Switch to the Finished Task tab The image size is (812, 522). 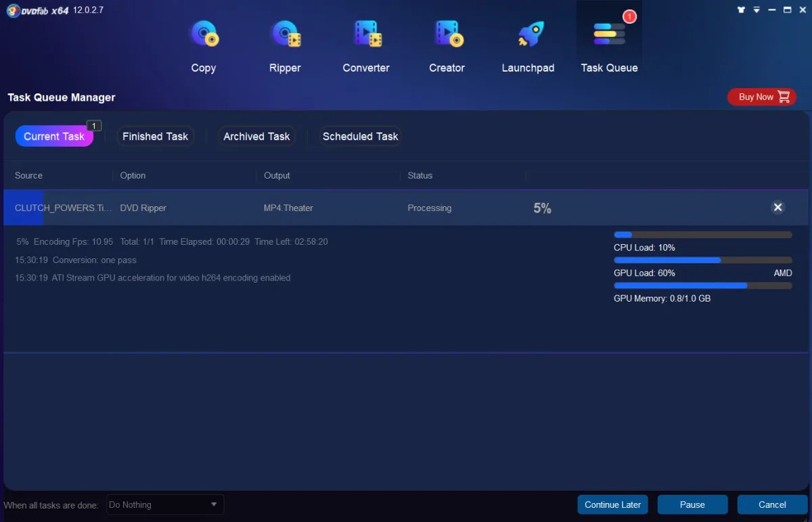click(x=155, y=136)
